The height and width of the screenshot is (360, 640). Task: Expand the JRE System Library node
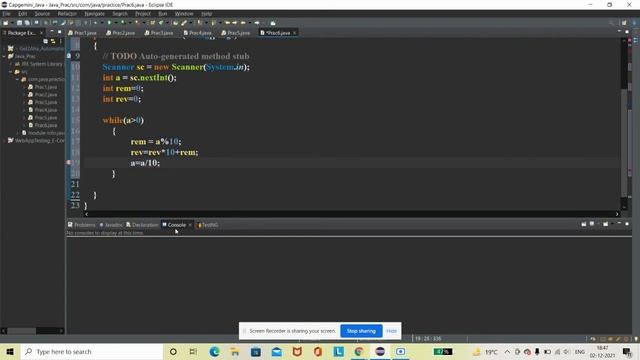[x=11, y=64]
